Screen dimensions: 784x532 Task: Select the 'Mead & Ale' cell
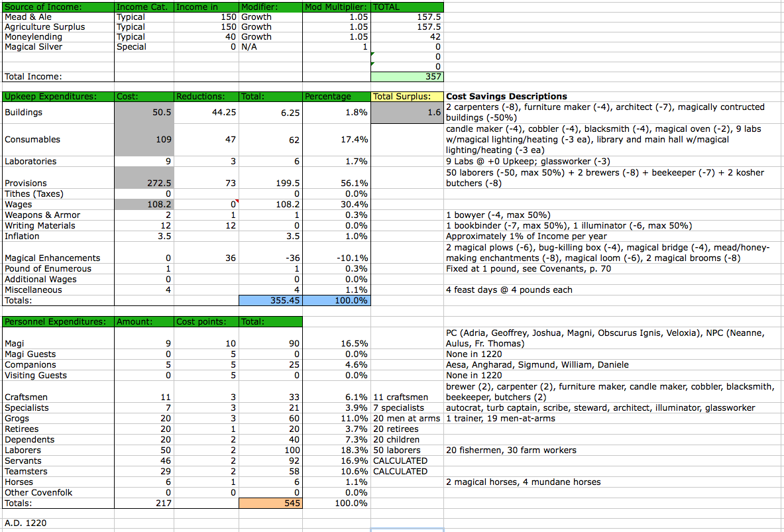pos(58,17)
